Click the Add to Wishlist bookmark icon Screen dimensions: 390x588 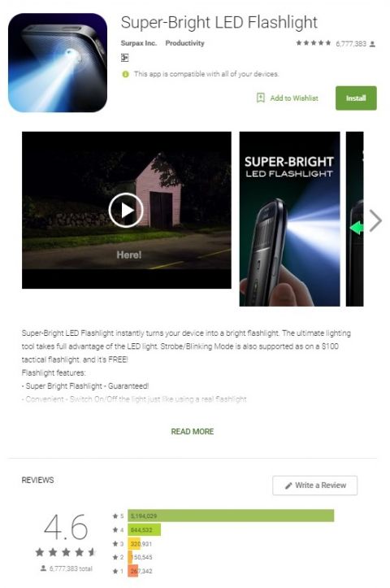260,98
